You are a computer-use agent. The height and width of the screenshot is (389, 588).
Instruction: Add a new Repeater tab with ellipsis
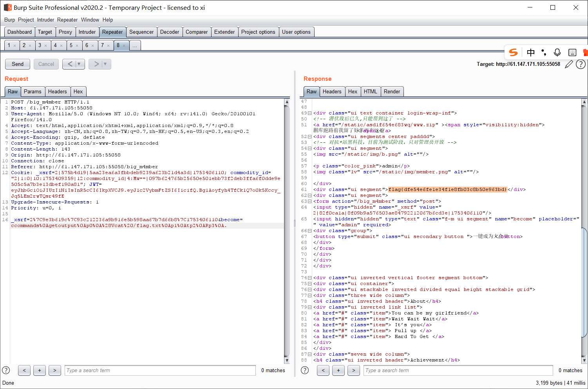[135, 45]
